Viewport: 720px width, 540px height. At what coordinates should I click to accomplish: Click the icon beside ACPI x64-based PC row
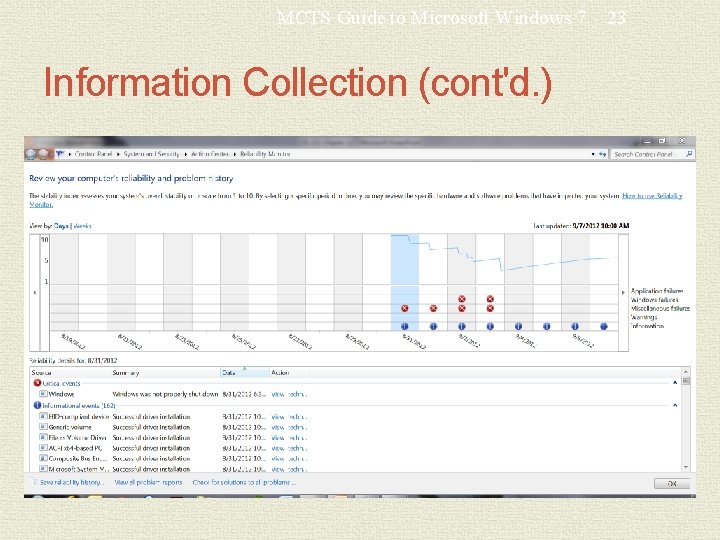coord(43,448)
